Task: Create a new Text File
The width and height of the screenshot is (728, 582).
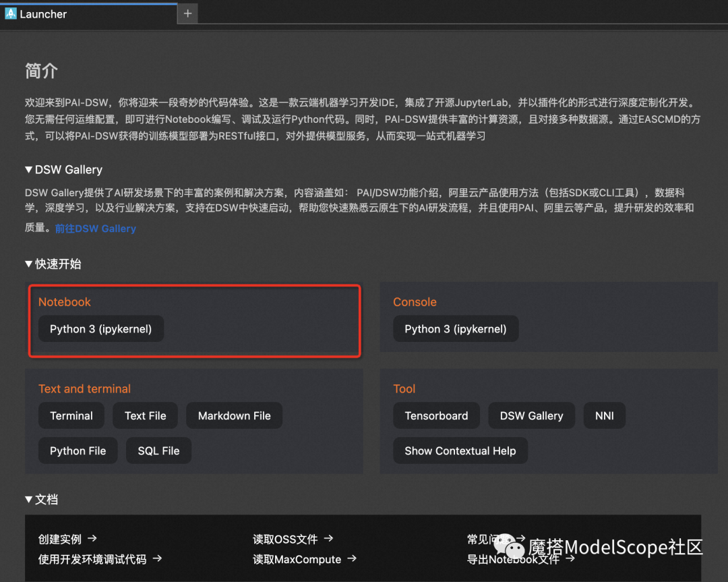Action: [x=145, y=415]
